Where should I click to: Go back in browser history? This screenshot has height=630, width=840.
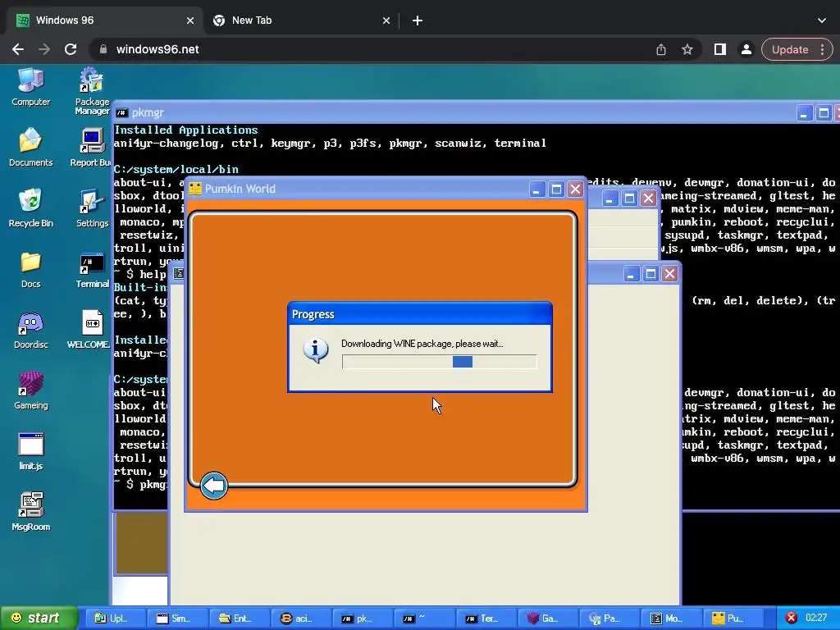pyautogui.click(x=18, y=49)
